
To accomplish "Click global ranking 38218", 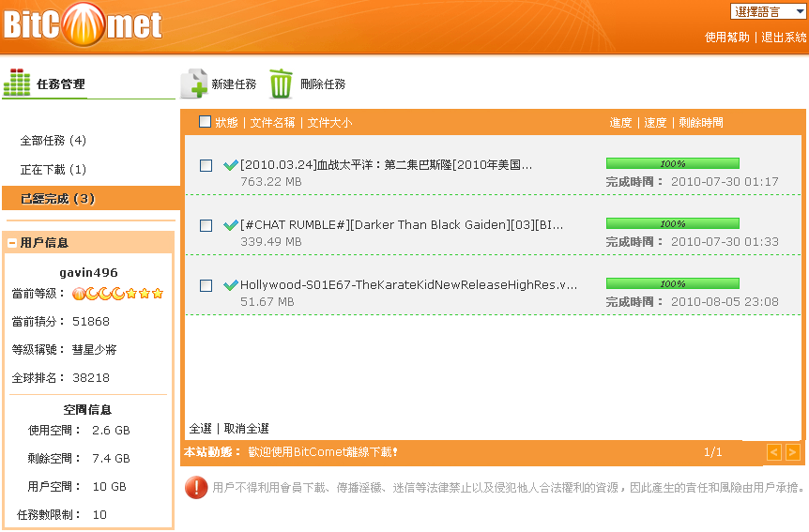I will point(91,378).
